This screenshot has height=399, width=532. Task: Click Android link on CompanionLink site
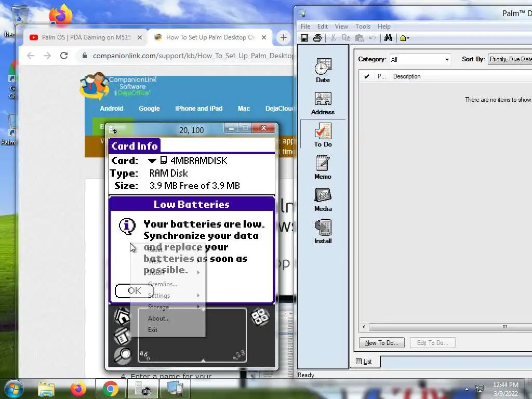[x=112, y=109]
